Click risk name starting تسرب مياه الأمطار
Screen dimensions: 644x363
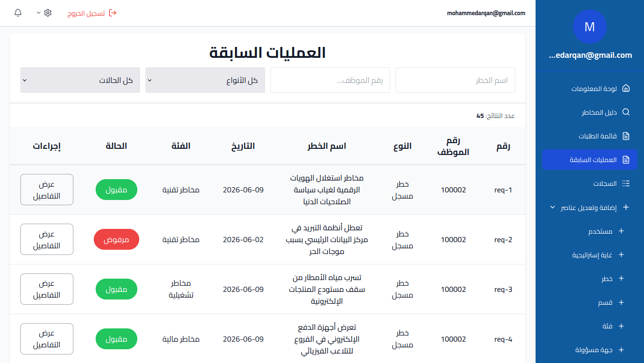[327, 289]
